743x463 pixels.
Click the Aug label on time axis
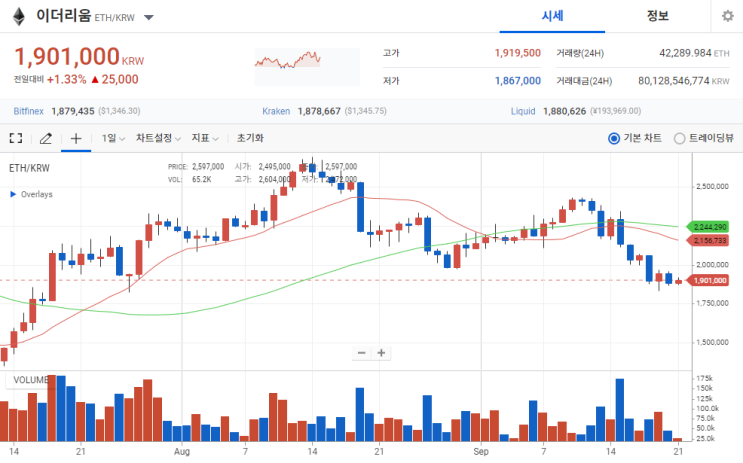(181, 451)
